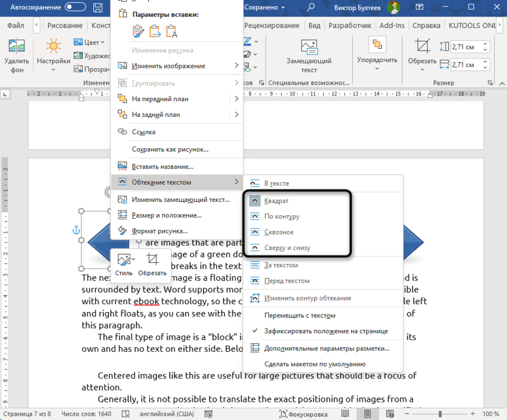Choose Сохранить как рисунок
Image resolution: width=507 pixels, height=420 pixels.
(x=177, y=149)
